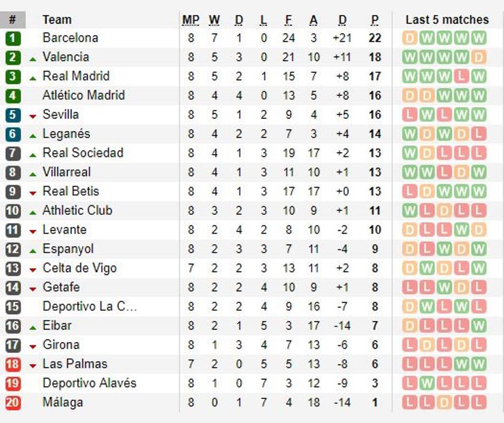This screenshot has width=504, height=423.
Task: Click Barcelona's rank 1 green badge
Action: pos(13,38)
